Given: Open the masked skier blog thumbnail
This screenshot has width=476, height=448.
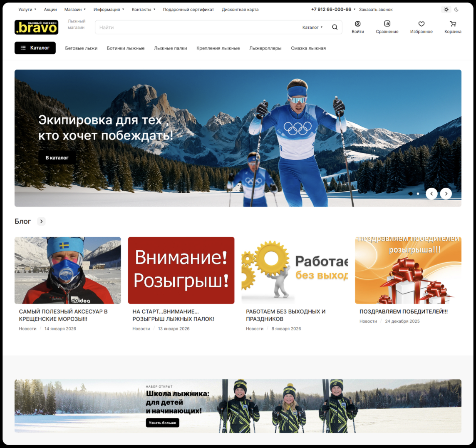Looking at the screenshot, I should point(68,270).
